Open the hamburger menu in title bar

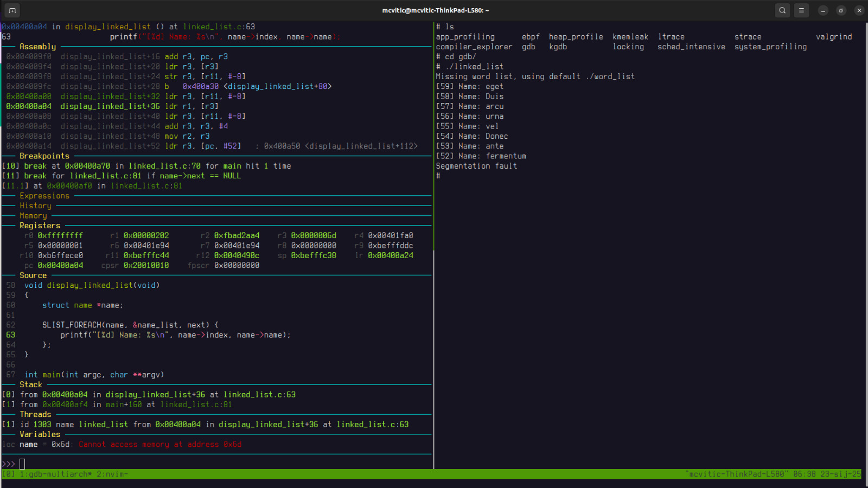tap(801, 10)
